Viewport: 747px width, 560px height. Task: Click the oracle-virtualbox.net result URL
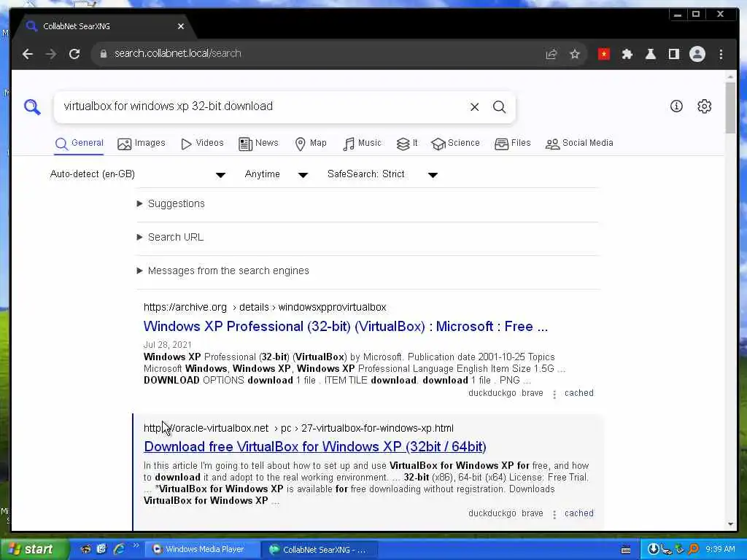pos(298,429)
